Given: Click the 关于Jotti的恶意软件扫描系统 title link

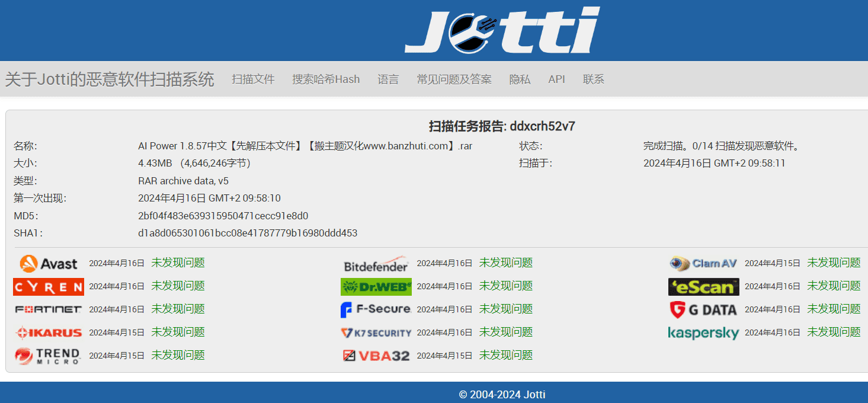Looking at the screenshot, I should [110, 79].
